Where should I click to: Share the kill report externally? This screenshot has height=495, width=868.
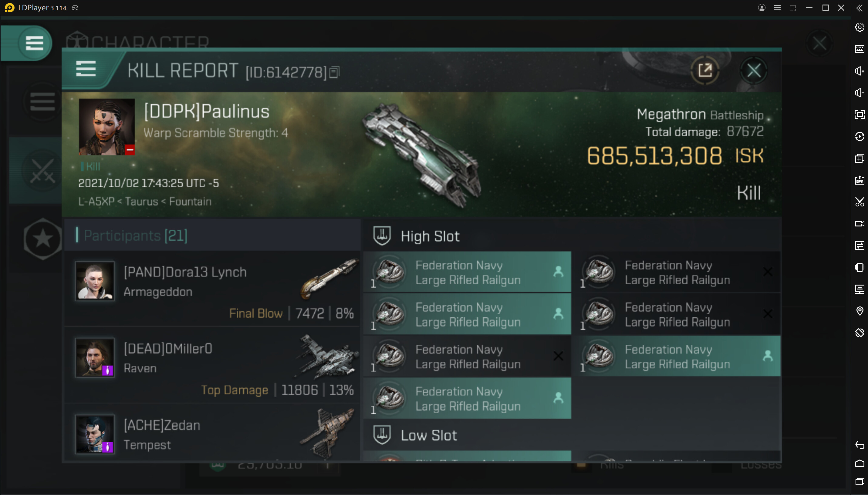point(705,70)
